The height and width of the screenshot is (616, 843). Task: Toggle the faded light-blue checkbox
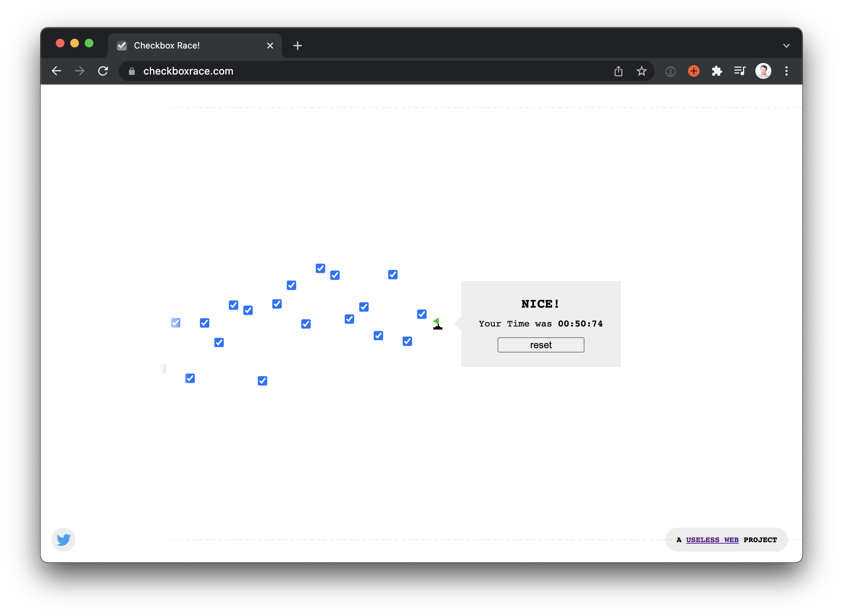(175, 322)
